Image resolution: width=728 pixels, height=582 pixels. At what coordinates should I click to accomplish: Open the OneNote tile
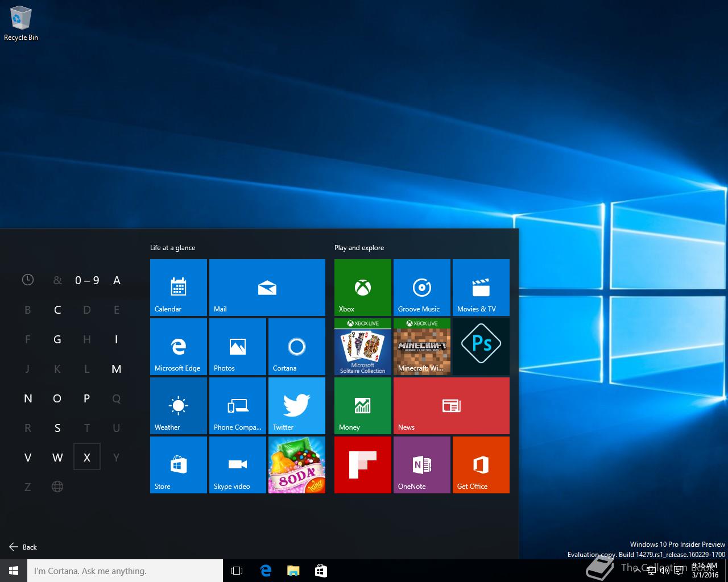[422, 465]
